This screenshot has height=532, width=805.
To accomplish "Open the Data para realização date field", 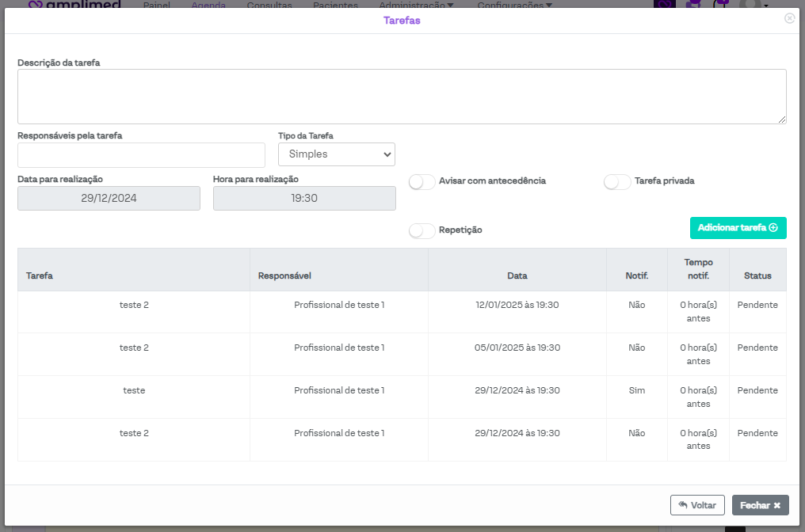I will coord(109,199).
